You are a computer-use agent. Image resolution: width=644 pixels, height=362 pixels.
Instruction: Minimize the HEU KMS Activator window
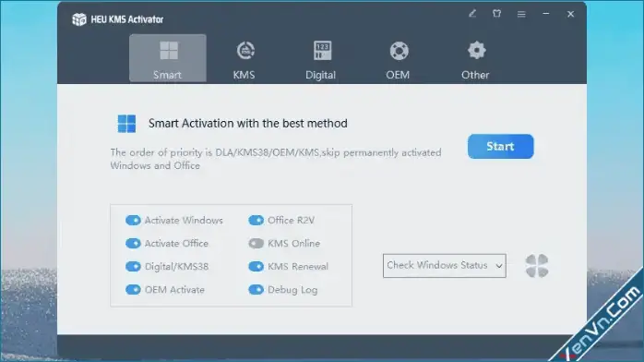(546, 14)
